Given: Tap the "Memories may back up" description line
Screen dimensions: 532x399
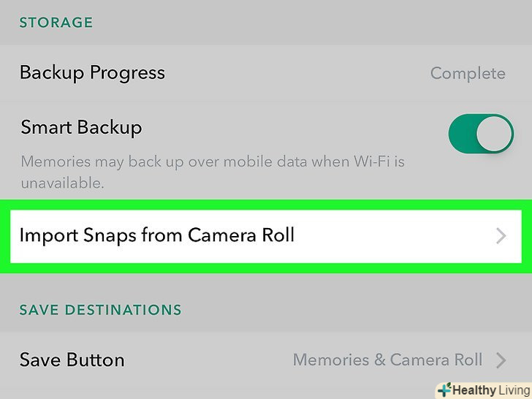Looking at the screenshot, I should 212,161.
